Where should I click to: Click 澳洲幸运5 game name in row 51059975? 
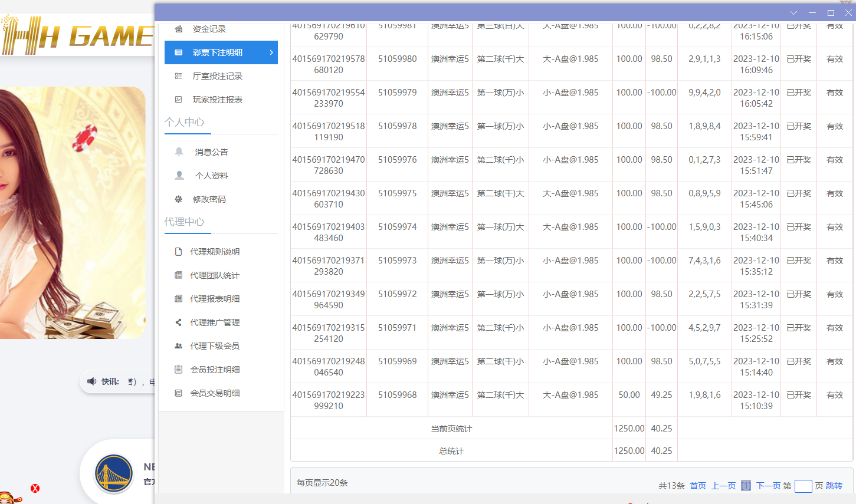pos(450,193)
